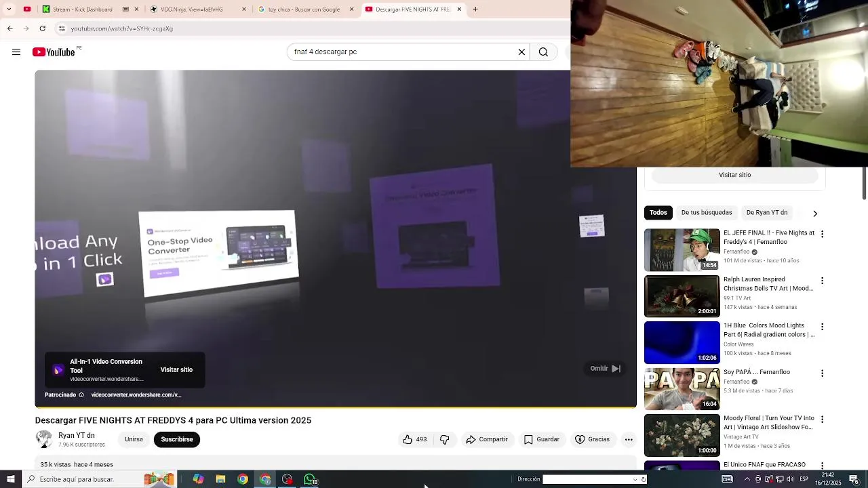Send thanks with Gracias button
The image size is (868, 488).
pyautogui.click(x=592, y=439)
